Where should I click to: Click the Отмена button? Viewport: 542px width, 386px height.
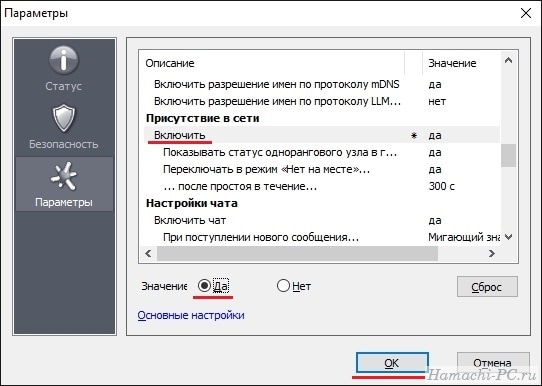click(x=493, y=363)
